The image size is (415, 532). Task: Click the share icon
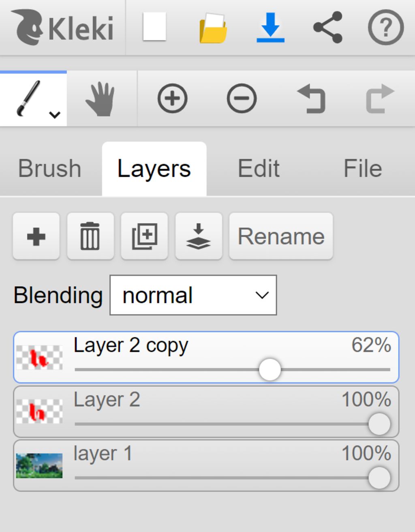[x=328, y=27]
